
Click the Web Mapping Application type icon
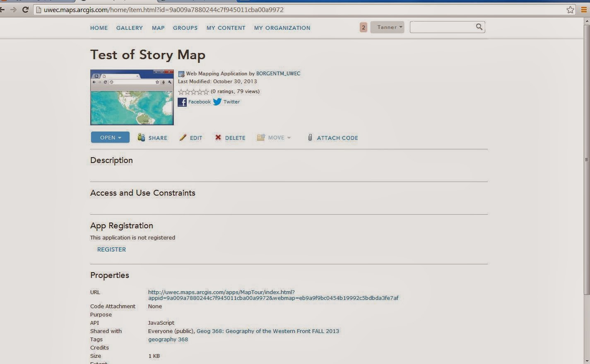[181, 74]
